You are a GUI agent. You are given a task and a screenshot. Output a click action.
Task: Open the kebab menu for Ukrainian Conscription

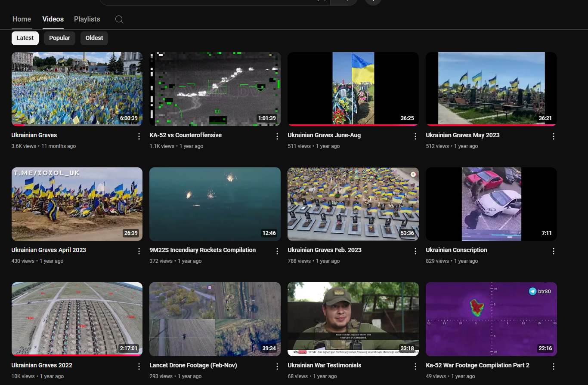click(x=554, y=251)
